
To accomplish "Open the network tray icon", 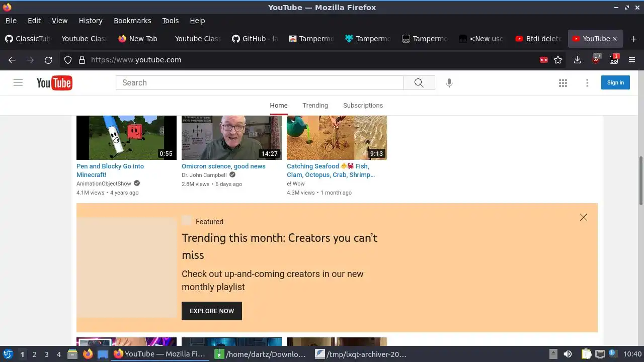I will [600, 354].
